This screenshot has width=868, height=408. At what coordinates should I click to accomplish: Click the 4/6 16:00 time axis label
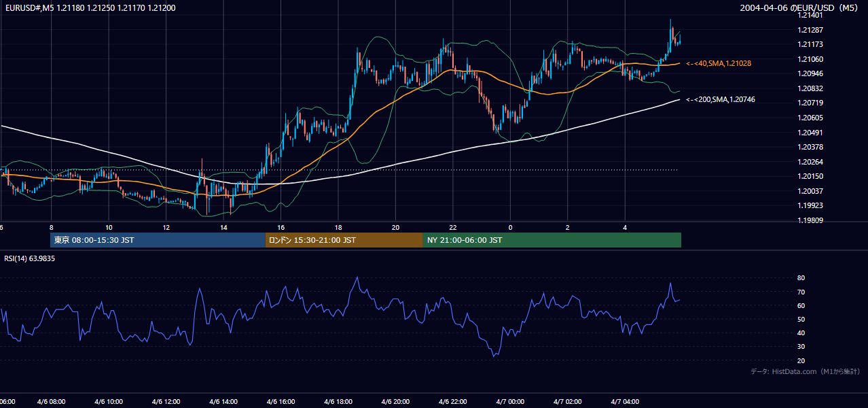pyautogui.click(x=281, y=402)
